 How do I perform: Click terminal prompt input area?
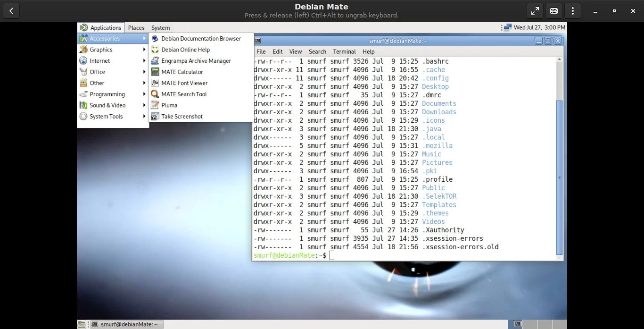tap(332, 255)
